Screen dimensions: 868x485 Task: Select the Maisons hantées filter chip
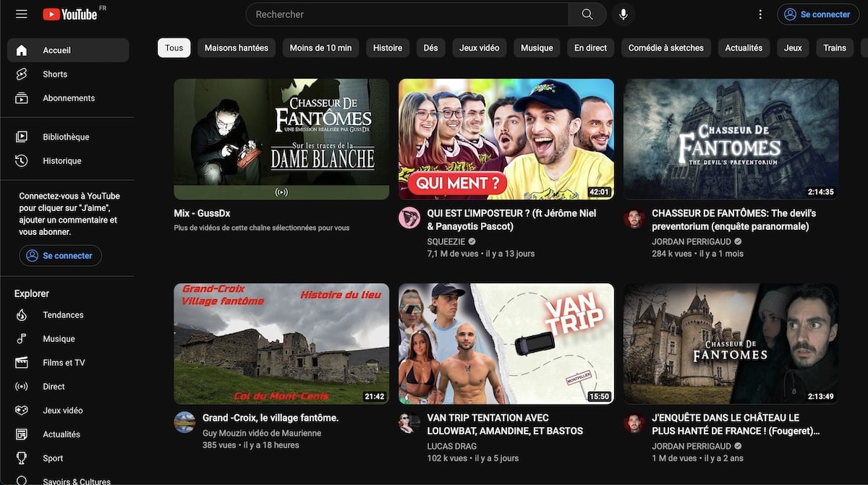click(237, 48)
